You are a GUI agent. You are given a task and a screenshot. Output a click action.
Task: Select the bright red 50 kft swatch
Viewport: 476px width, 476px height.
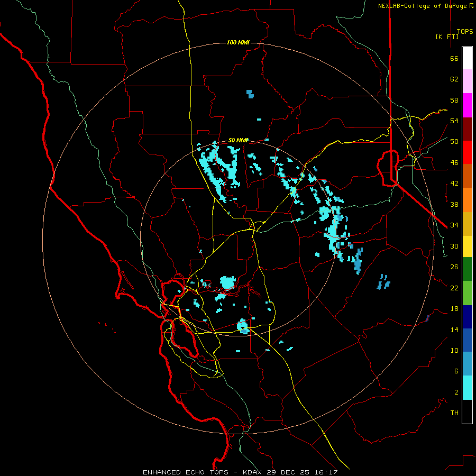[467, 152]
